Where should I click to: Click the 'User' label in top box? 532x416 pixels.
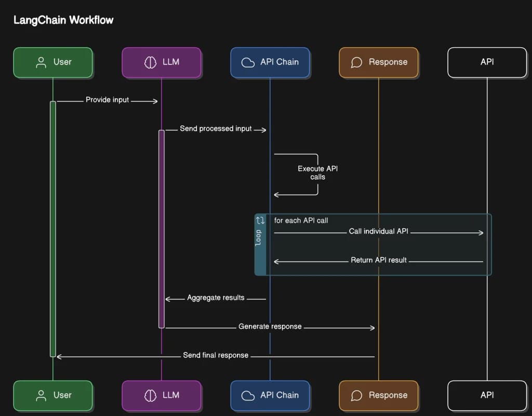[x=62, y=62]
